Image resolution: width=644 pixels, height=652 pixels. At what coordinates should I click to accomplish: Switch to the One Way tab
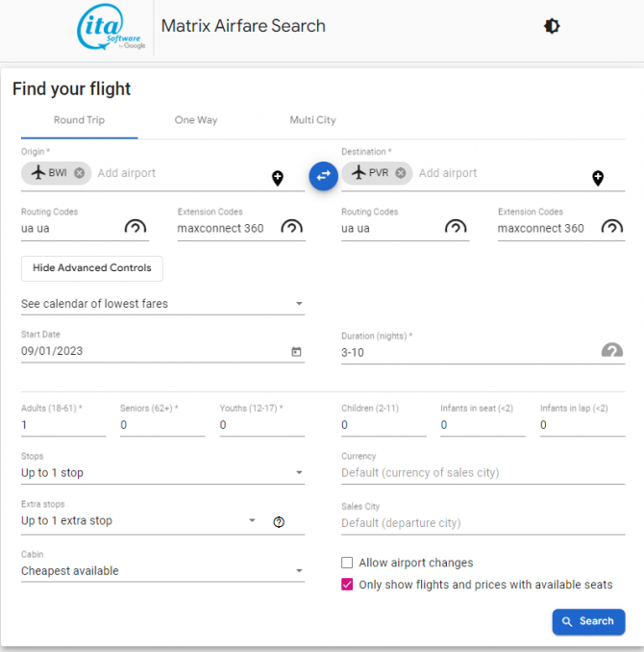click(196, 120)
